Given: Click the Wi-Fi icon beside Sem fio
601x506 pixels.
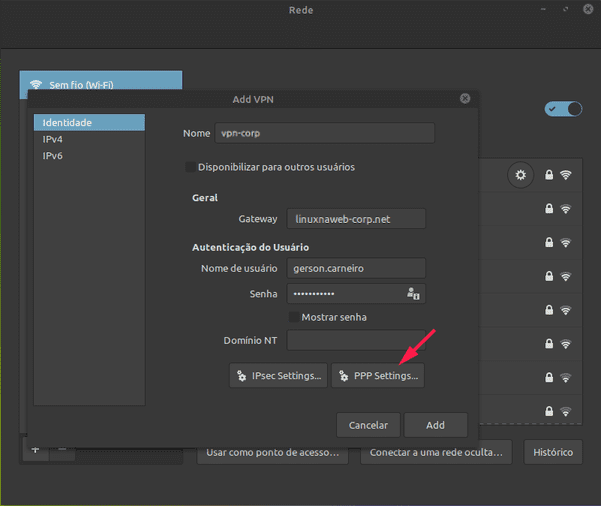Looking at the screenshot, I should 36,84.
